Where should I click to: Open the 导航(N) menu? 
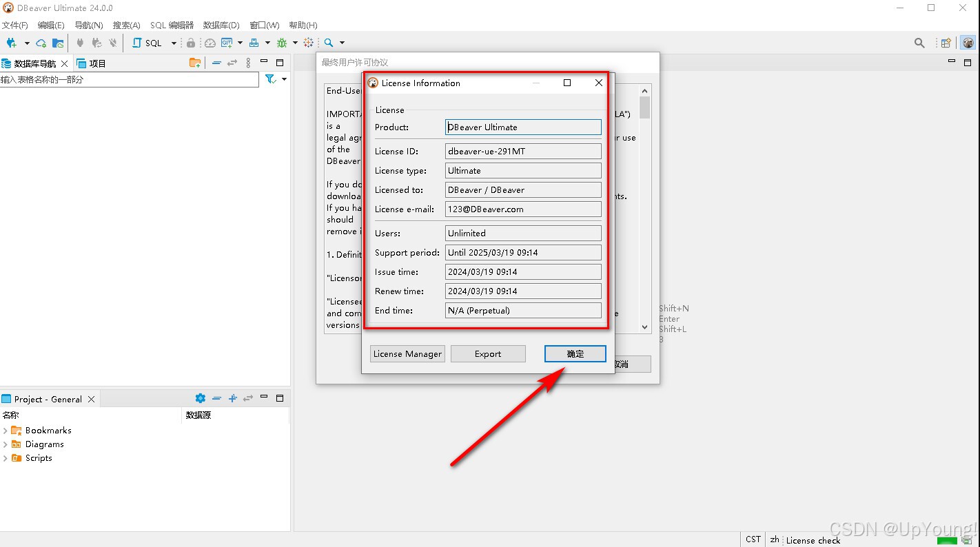click(x=88, y=25)
